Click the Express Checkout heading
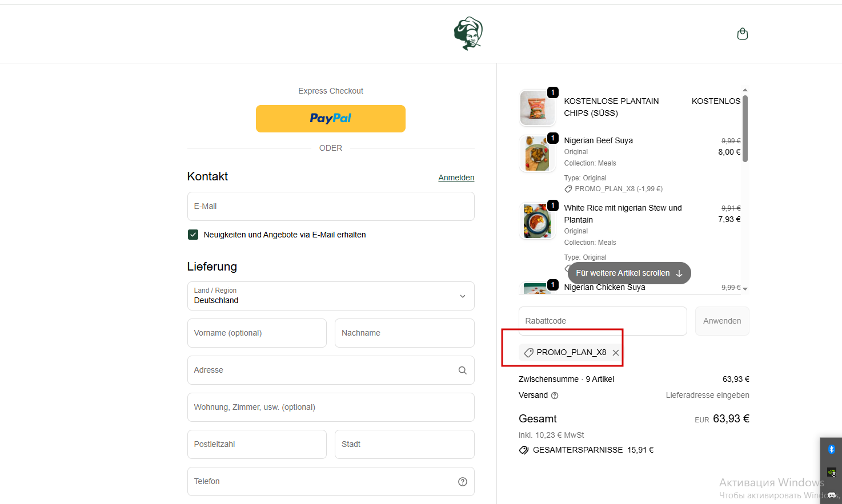The width and height of the screenshot is (842, 504). (x=331, y=91)
